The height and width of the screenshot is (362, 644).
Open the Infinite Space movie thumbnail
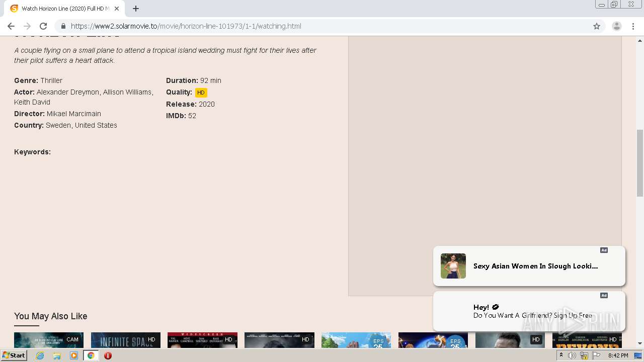click(x=126, y=340)
